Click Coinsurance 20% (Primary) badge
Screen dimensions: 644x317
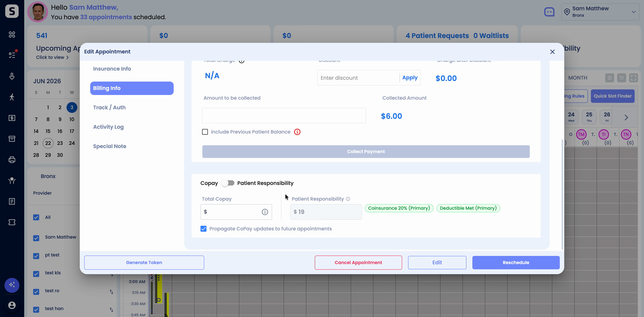point(399,208)
